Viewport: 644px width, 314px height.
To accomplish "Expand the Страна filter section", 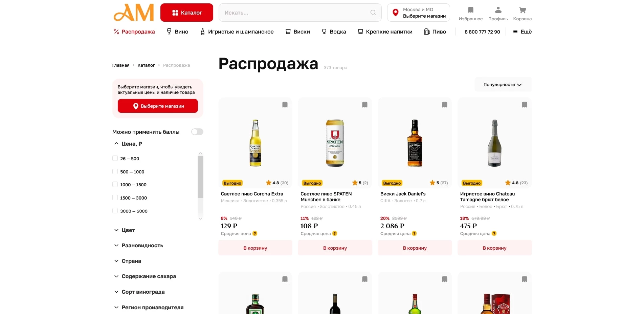I will 131,261.
